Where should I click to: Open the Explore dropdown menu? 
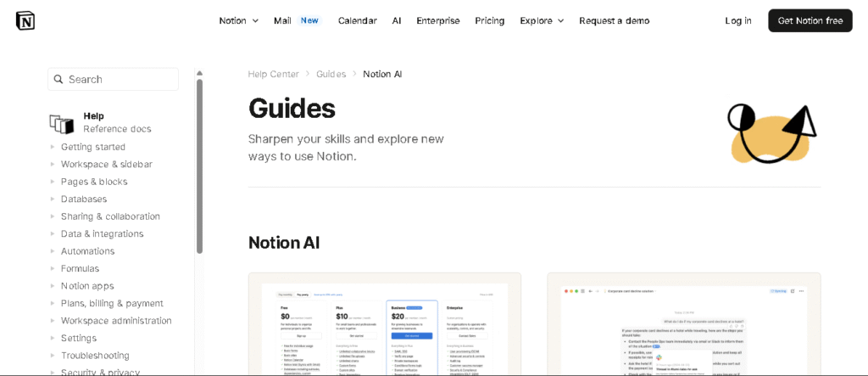click(x=542, y=20)
